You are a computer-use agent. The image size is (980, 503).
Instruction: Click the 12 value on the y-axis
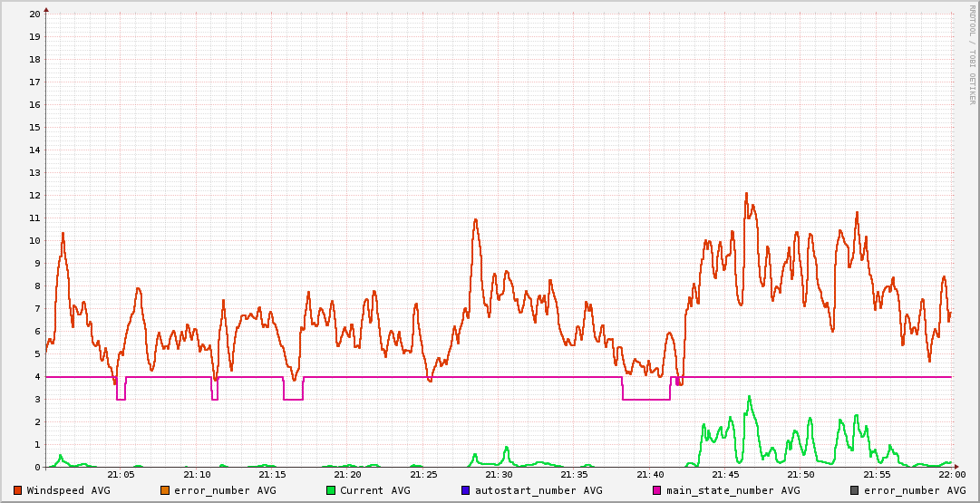click(x=34, y=196)
